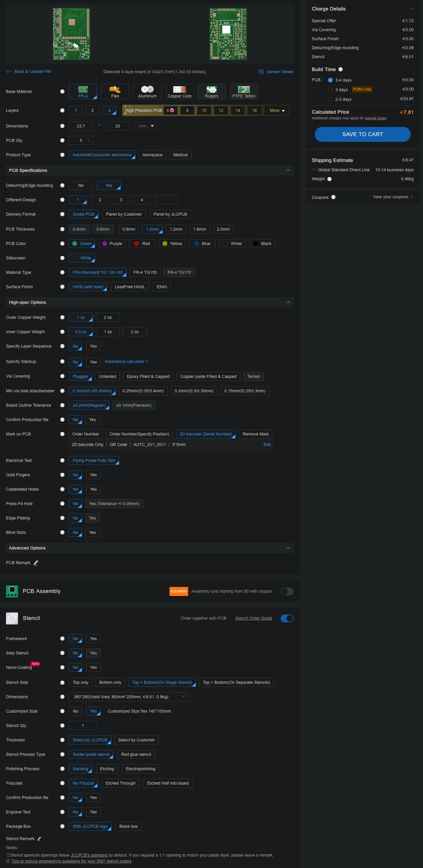Choose the Aluminum base material icon
The width and height of the screenshot is (423, 868).
point(147,89)
